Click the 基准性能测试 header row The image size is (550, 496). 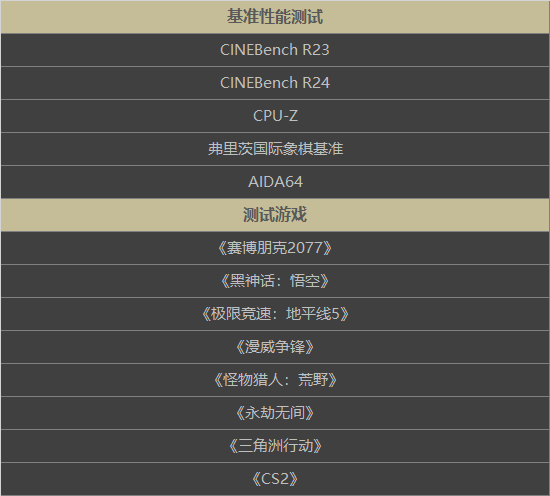click(275, 17)
